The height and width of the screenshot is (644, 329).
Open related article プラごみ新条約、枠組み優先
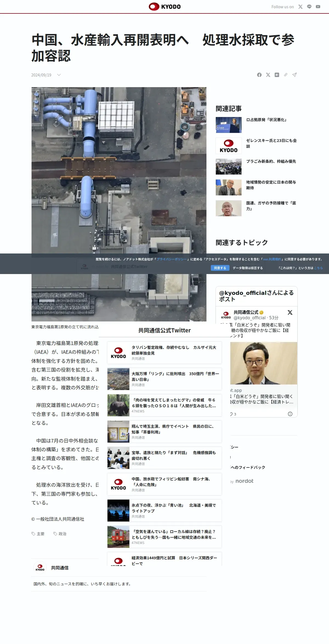tap(271, 161)
